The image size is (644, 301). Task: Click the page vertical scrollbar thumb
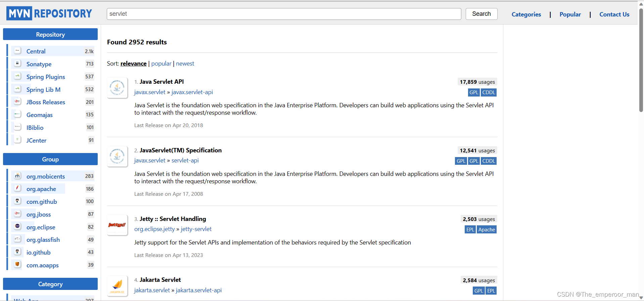click(x=641, y=61)
